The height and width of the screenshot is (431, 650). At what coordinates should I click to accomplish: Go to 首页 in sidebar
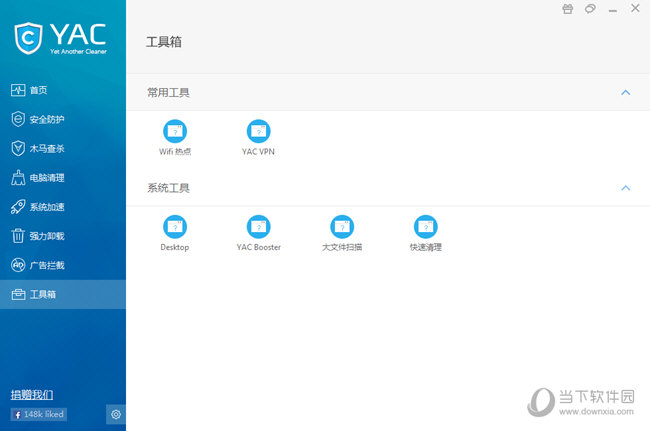(x=63, y=90)
